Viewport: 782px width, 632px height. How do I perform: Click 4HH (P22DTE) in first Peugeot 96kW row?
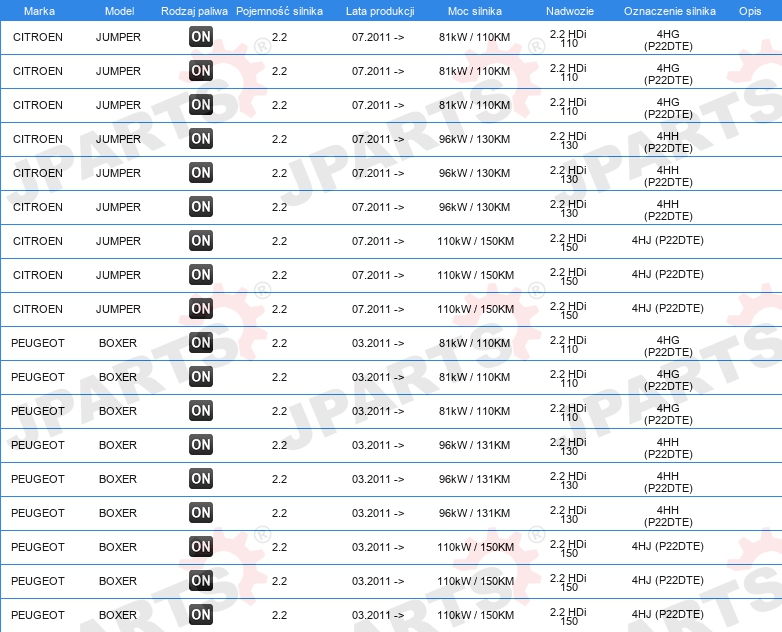click(x=668, y=448)
